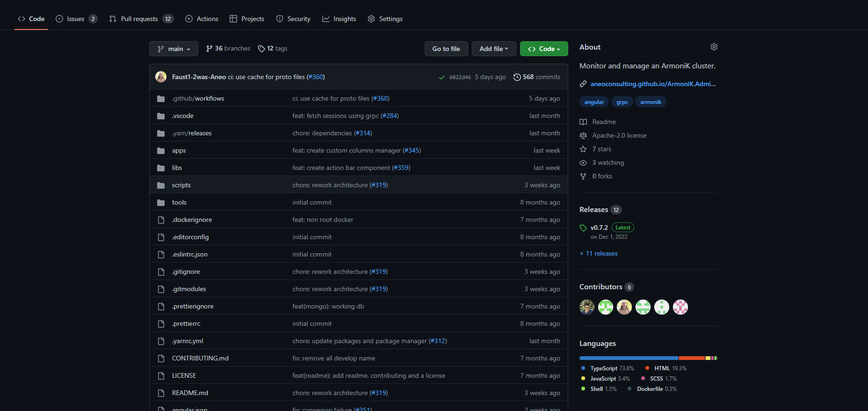Click the folder icon for apps
This screenshot has height=411, width=868.
161,151
